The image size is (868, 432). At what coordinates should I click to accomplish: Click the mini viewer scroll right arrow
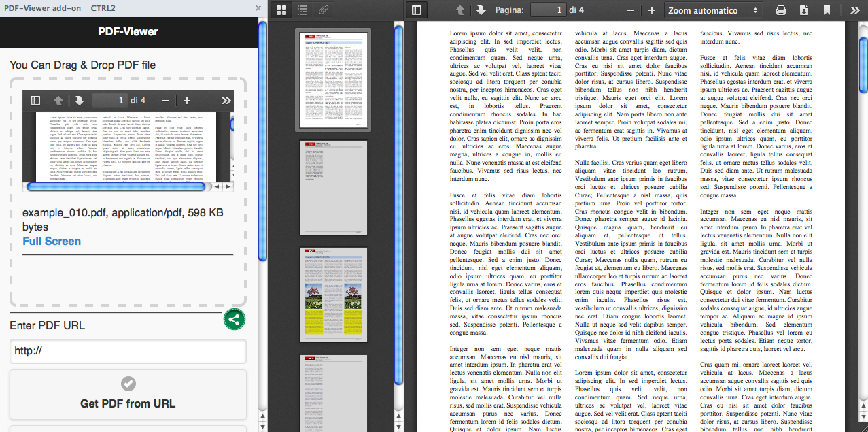pos(228,186)
